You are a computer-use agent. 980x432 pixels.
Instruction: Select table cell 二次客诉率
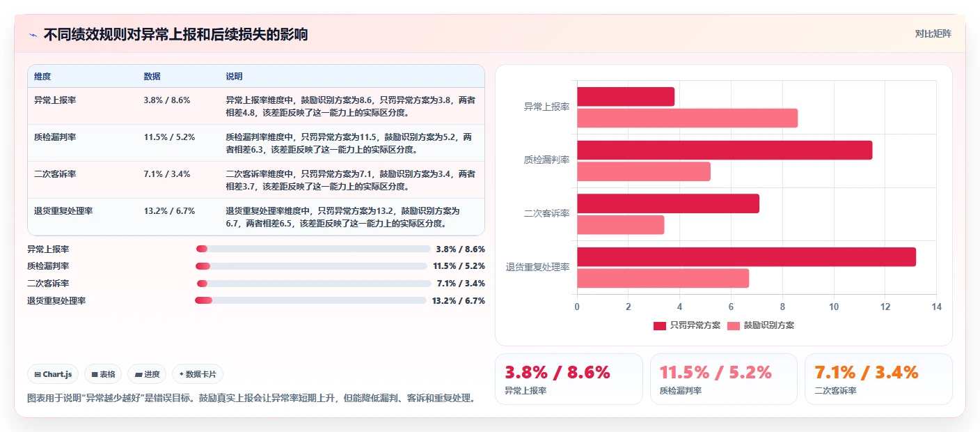pos(55,174)
